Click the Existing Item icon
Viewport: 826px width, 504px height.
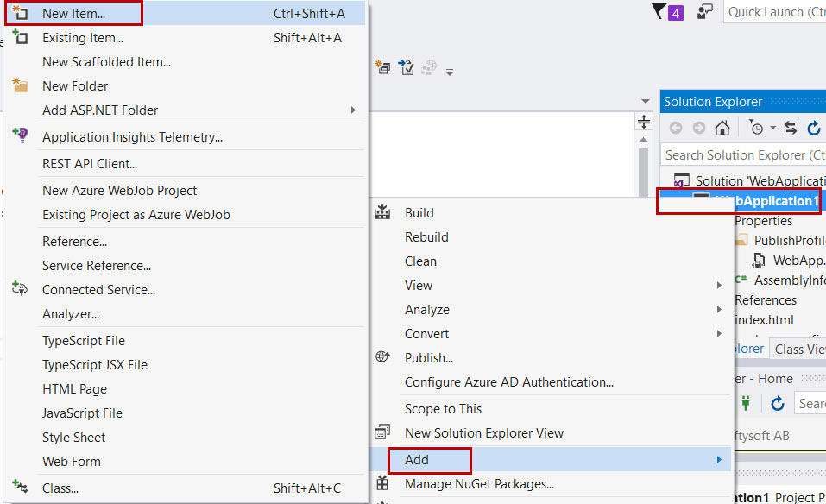point(20,37)
